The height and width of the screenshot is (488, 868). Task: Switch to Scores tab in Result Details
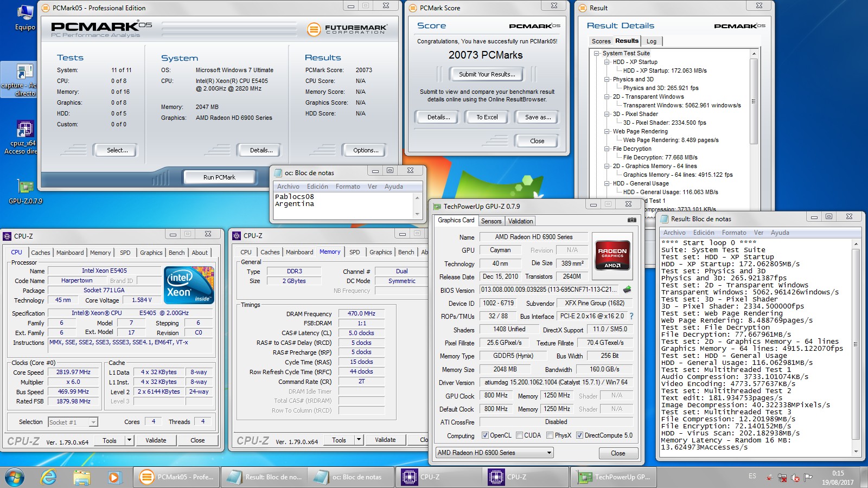point(601,41)
